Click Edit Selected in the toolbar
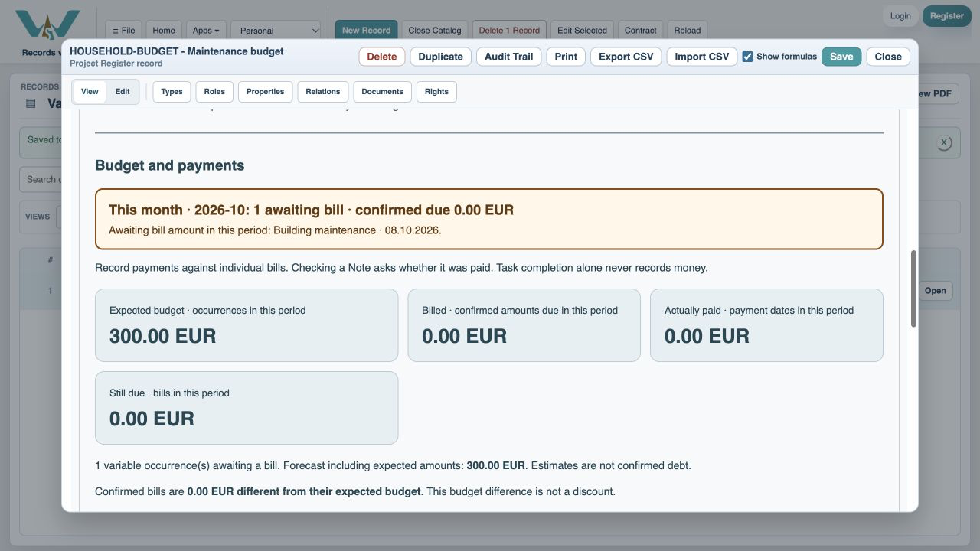Screen dimensions: 980x551 pyautogui.click(x=582, y=31)
